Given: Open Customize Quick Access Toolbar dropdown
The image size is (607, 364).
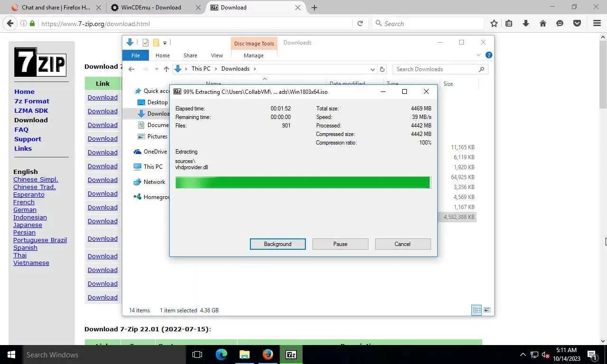Looking at the screenshot, I should (x=165, y=43).
